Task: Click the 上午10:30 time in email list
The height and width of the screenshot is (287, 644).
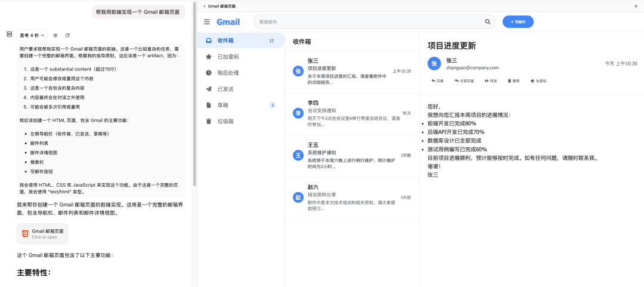Action: [x=402, y=71]
